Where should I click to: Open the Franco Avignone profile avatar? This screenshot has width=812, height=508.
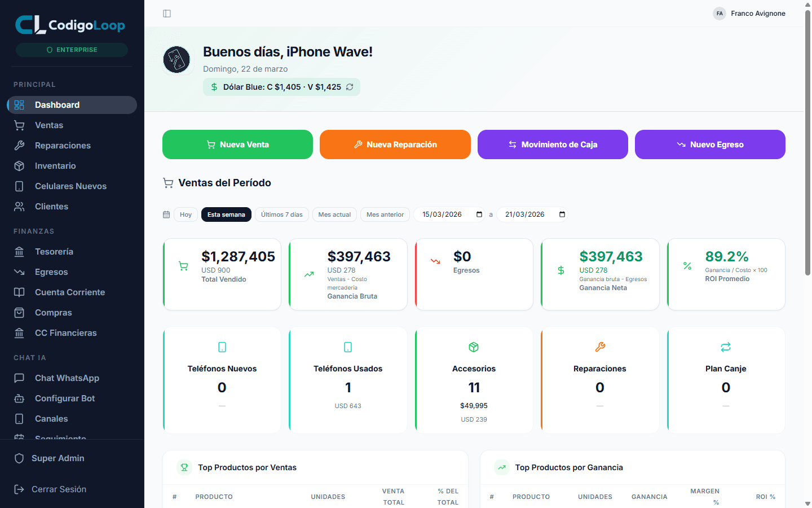click(720, 13)
